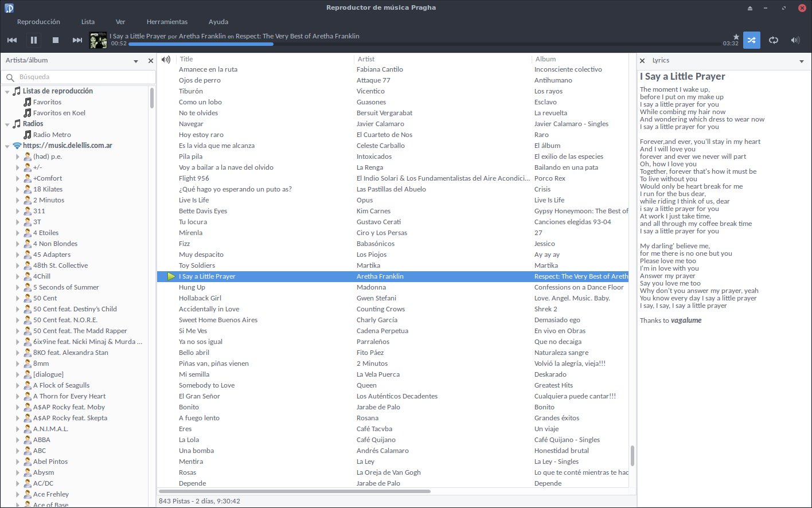Click the 4Chill artist icon
The width and height of the screenshot is (812, 508).
tap(27, 276)
